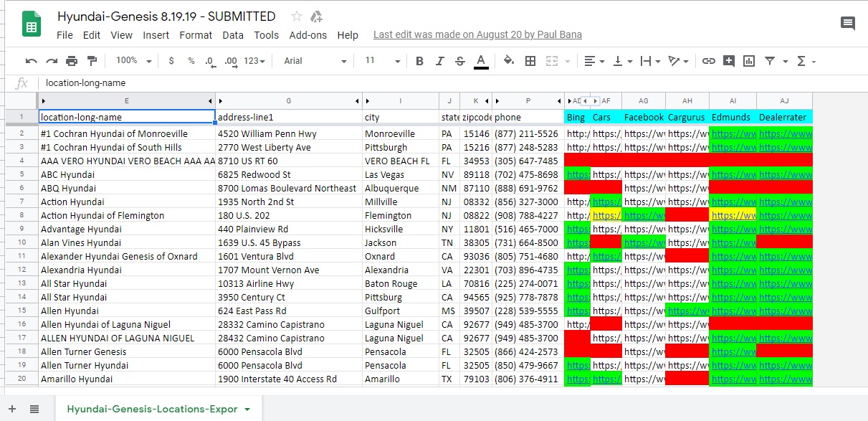The image size is (868, 421).
Task: Star the document
Action: coord(297,16)
